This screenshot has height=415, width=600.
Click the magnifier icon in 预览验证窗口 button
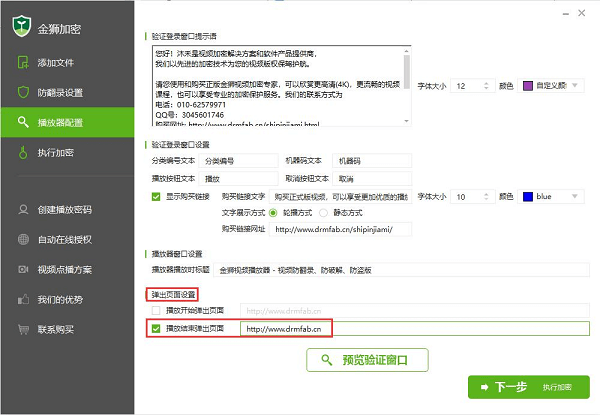click(x=326, y=360)
